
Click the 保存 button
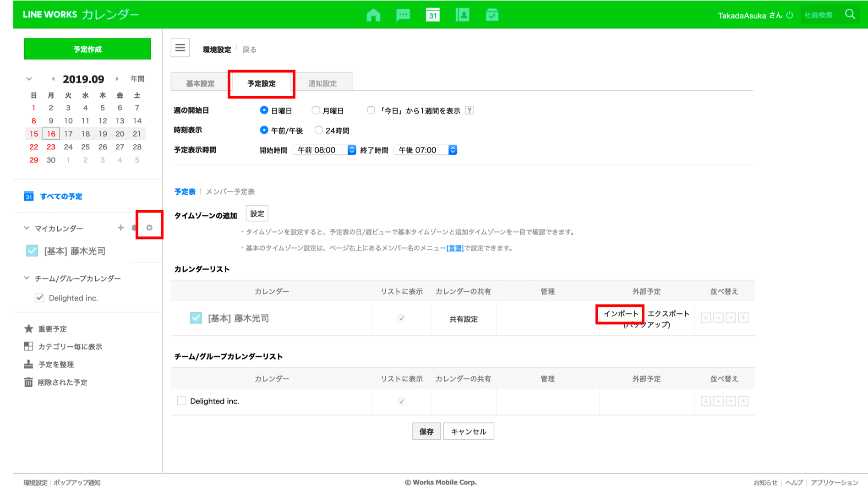point(426,431)
